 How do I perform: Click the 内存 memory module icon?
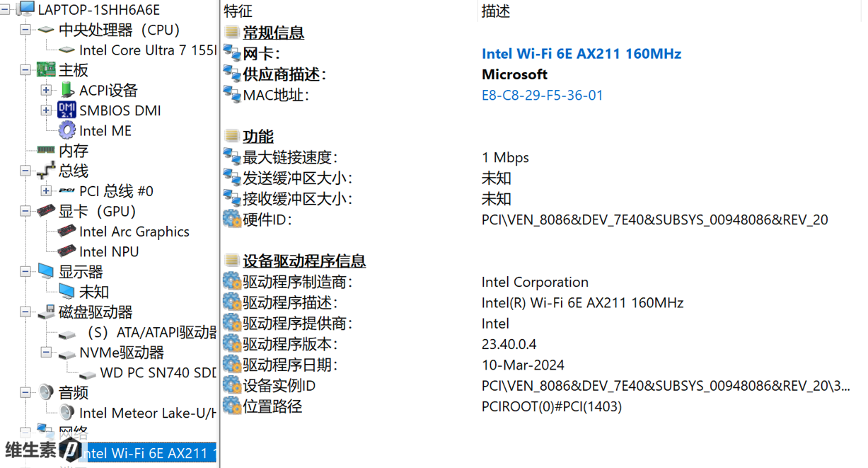coord(46,150)
